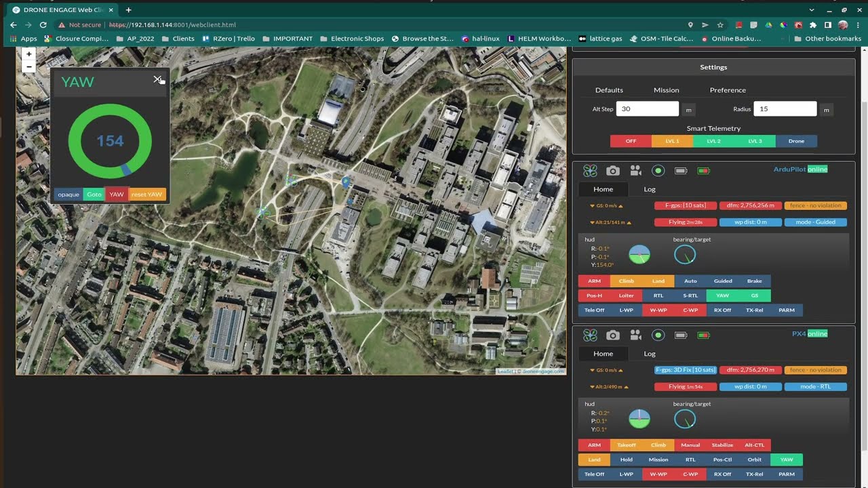Close the YAW popup panel
Screen dimensions: 868x488
(x=157, y=79)
